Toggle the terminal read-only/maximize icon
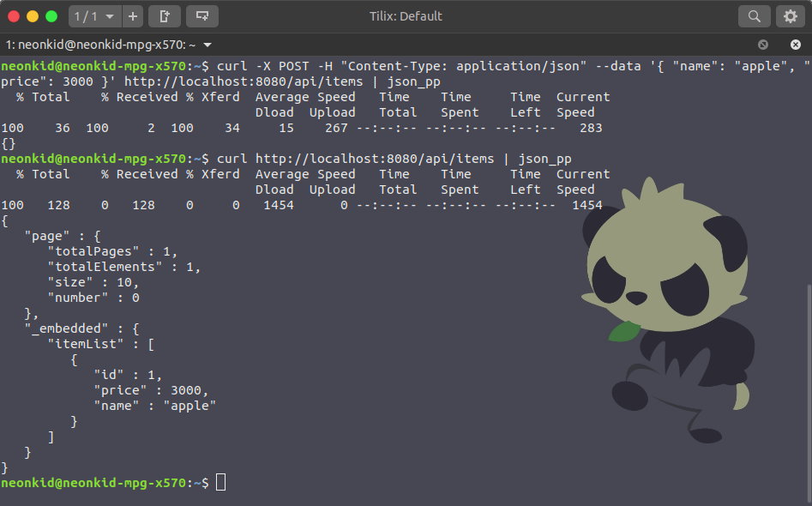 click(x=763, y=45)
